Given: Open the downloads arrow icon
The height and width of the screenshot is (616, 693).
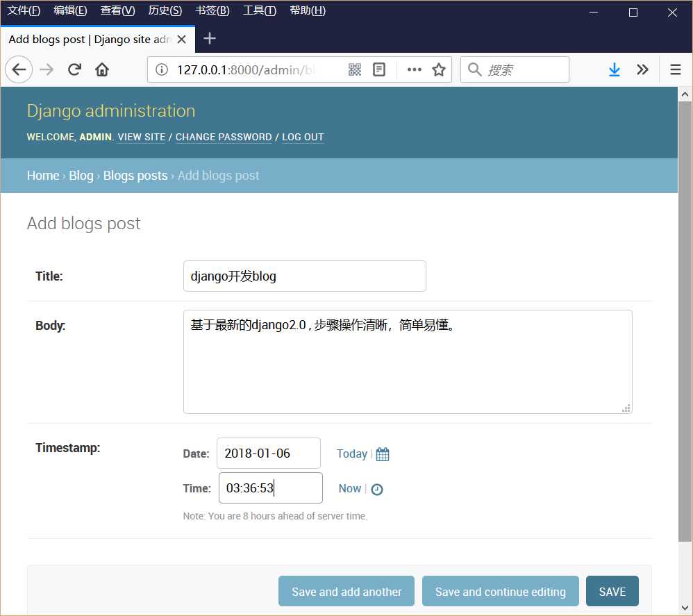Looking at the screenshot, I should (615, 69).
